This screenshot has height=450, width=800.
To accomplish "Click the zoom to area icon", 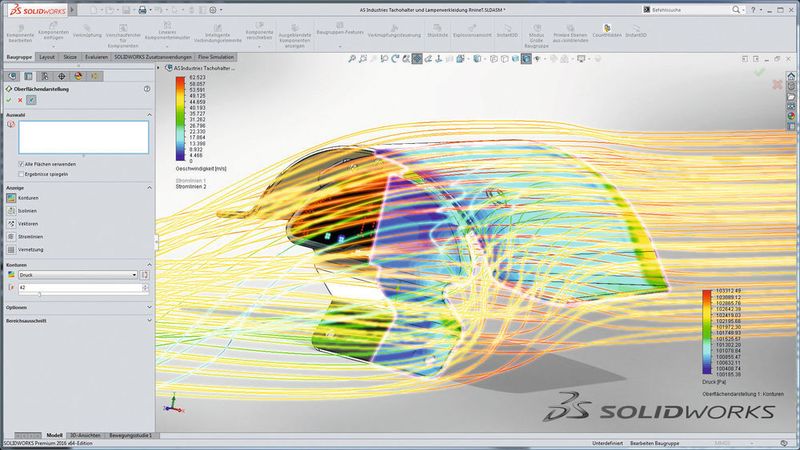I will [363, 59].
